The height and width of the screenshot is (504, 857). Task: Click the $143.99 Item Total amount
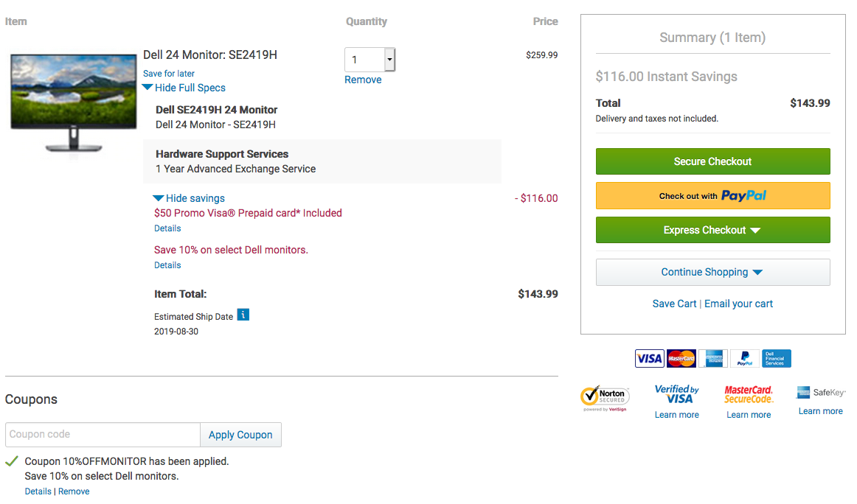538,294
